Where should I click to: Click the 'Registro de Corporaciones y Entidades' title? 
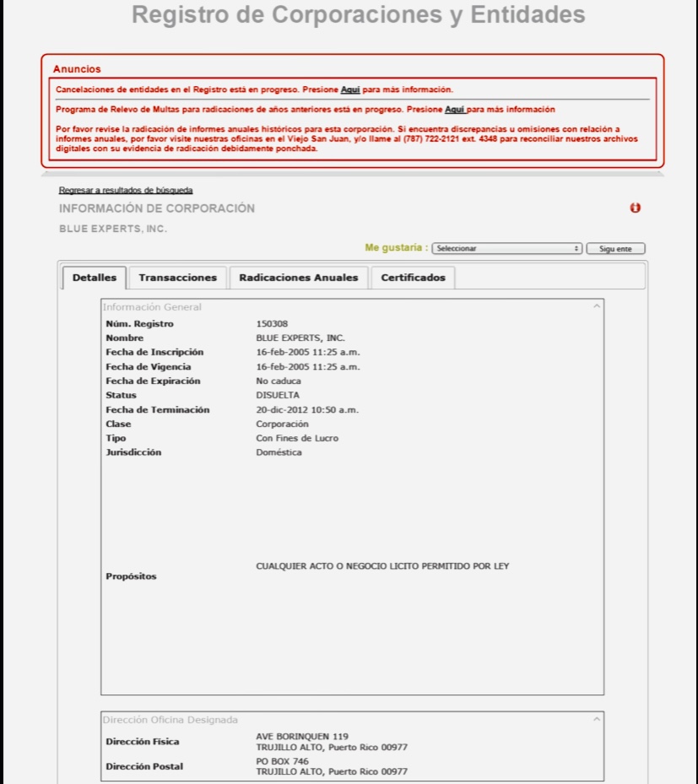(359, 15)
